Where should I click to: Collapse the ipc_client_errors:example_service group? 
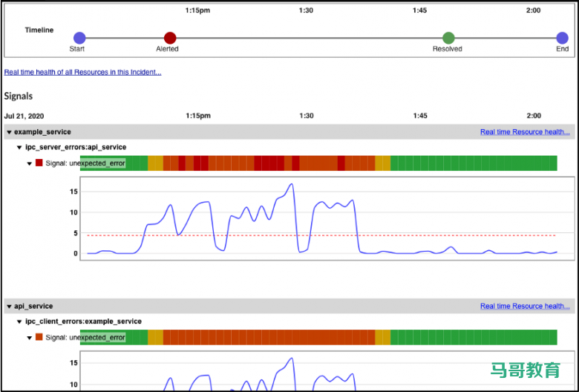[x=20, y=321]
